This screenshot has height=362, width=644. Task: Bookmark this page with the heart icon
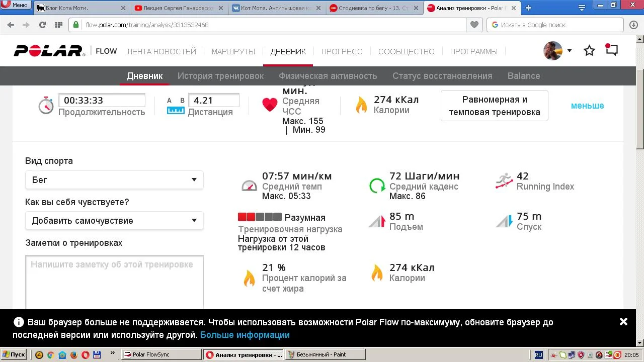(474, 25)
